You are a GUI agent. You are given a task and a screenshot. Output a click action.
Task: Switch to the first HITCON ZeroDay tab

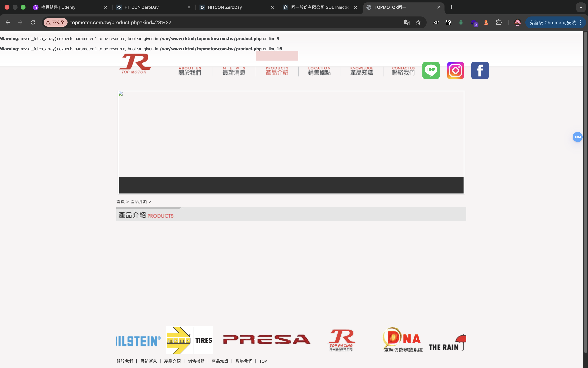(153, 7)
